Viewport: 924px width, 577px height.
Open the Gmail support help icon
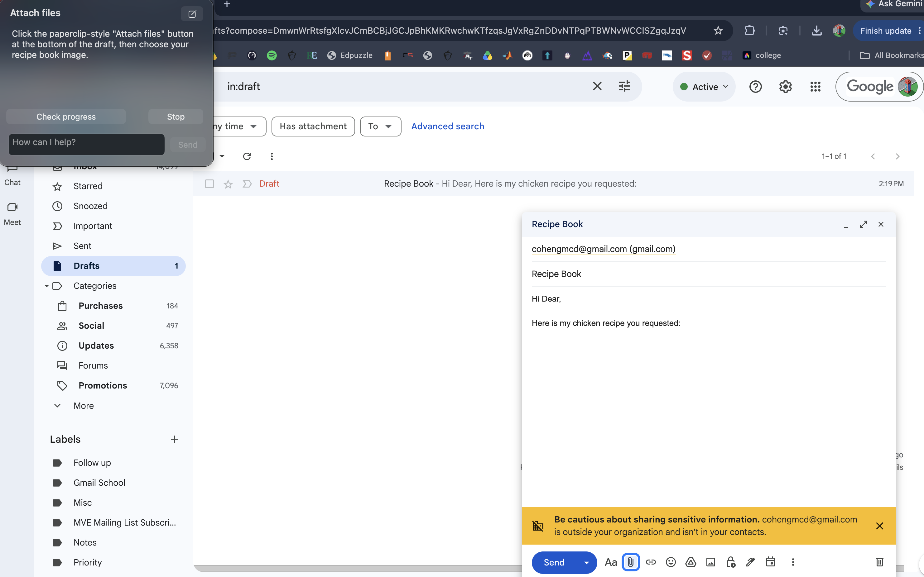coord(755,87)
